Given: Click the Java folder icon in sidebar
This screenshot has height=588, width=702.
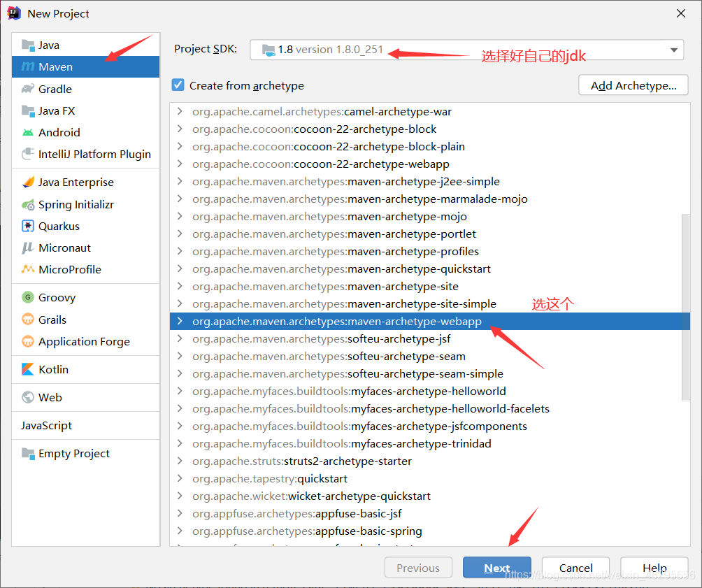Looking at the screenshot, I should [x=28, y=45].
